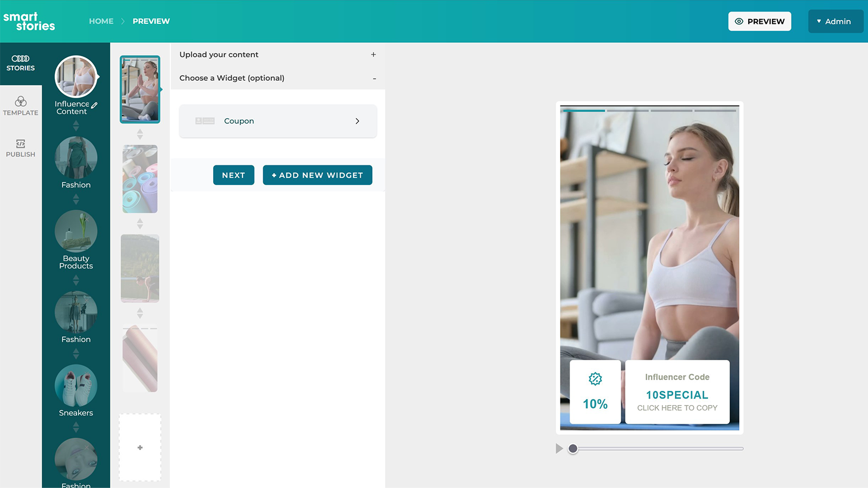Expand the Upload your content section
The image size is (868, 488).
[374, 54]
